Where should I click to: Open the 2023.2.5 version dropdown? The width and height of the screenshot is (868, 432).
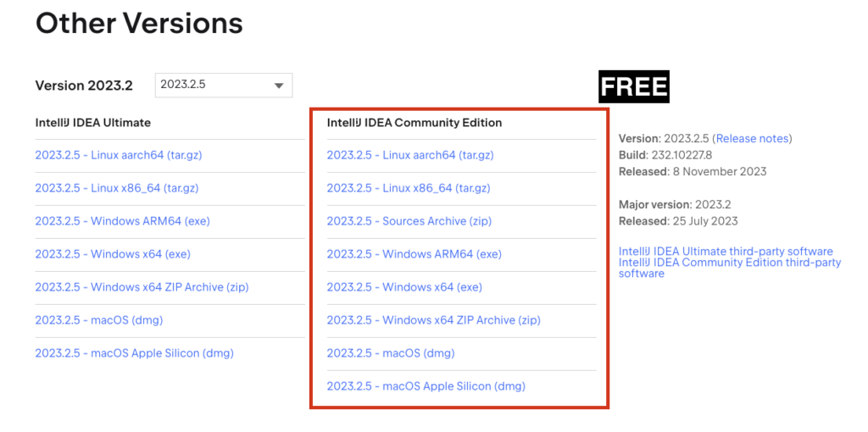pyautogui.click(x=224, y=86)
